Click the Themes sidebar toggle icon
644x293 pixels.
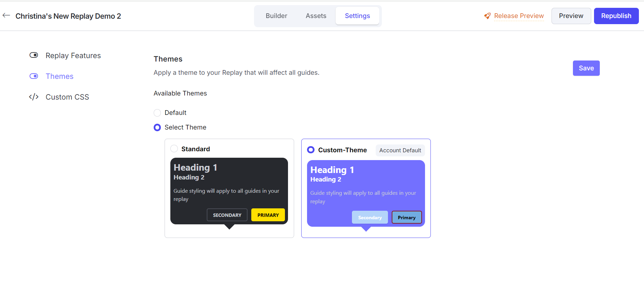(34, 76)
